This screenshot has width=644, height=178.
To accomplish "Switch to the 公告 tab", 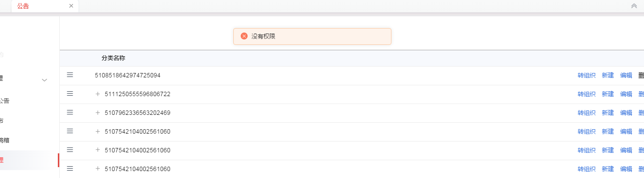I will (x=23, y=6).
